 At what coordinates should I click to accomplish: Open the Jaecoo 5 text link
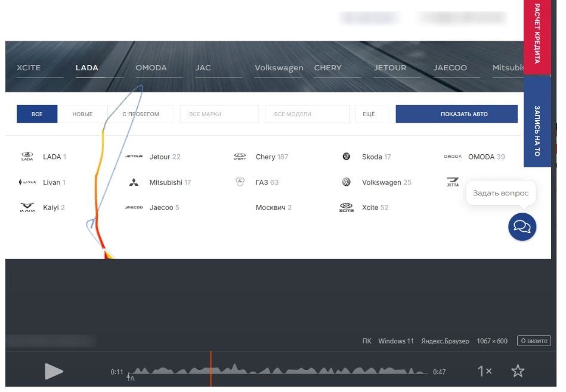point(164,207)
